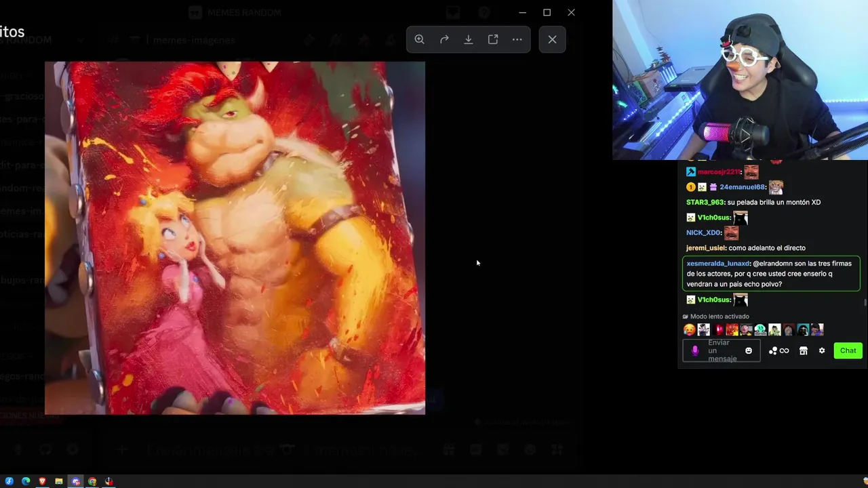Open the chat shop storefront icon

804,350
